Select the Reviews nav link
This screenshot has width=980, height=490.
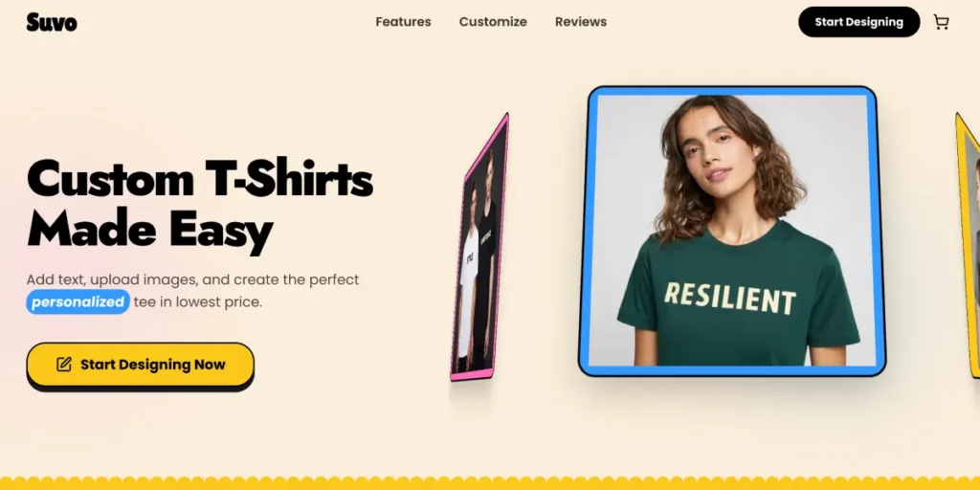coord(581,22)
